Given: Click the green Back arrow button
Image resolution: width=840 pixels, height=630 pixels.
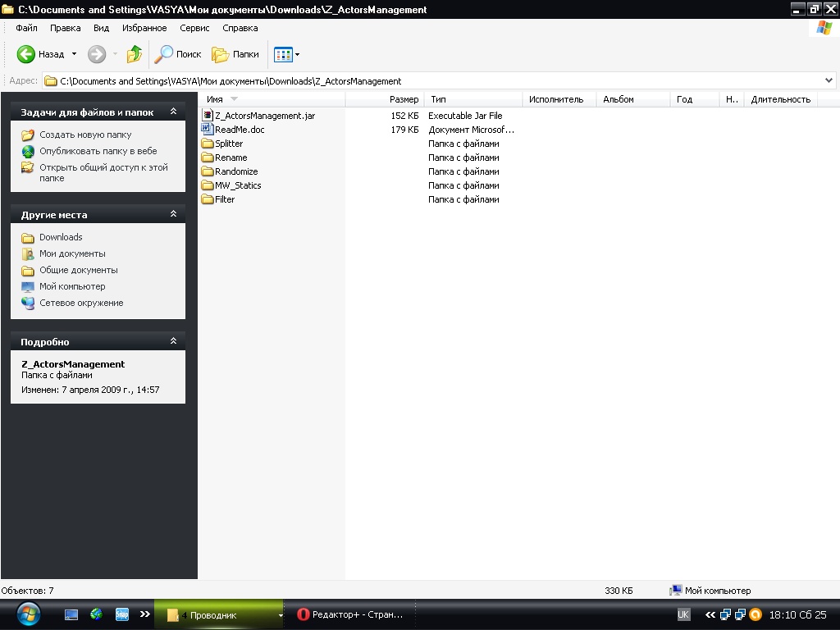Looking at the screenshot, I should (25, 54).
